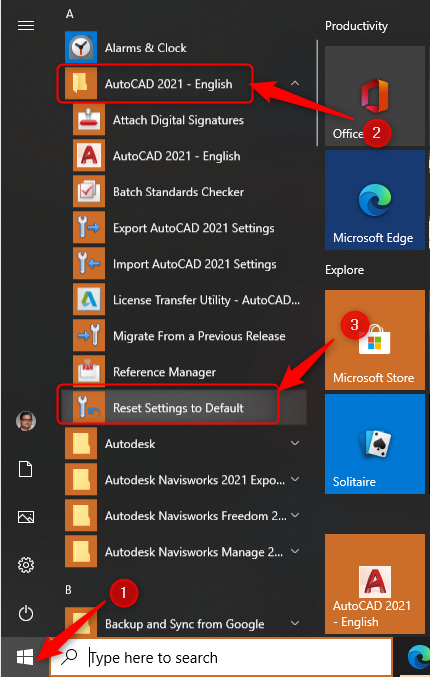Click the Productivity group heading
Image resolution: width=430 pixels, height=677 pixels.
[x=356, y=26]
